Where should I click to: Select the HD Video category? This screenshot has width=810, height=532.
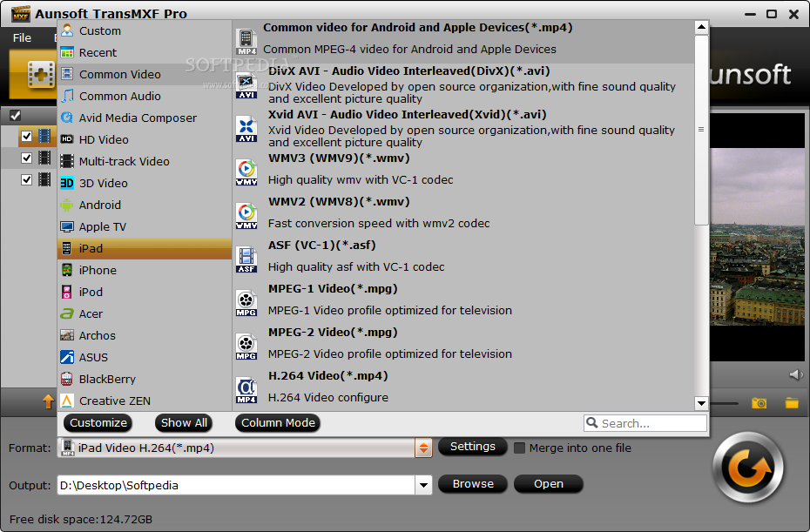145,139
